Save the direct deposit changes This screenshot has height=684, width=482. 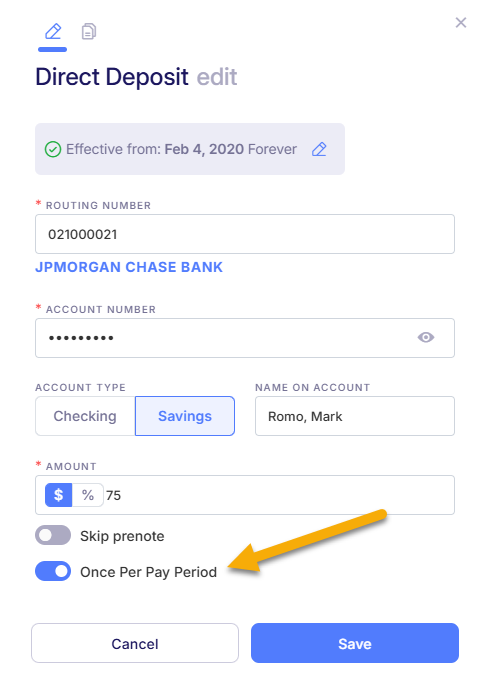[x=355, y=643]
